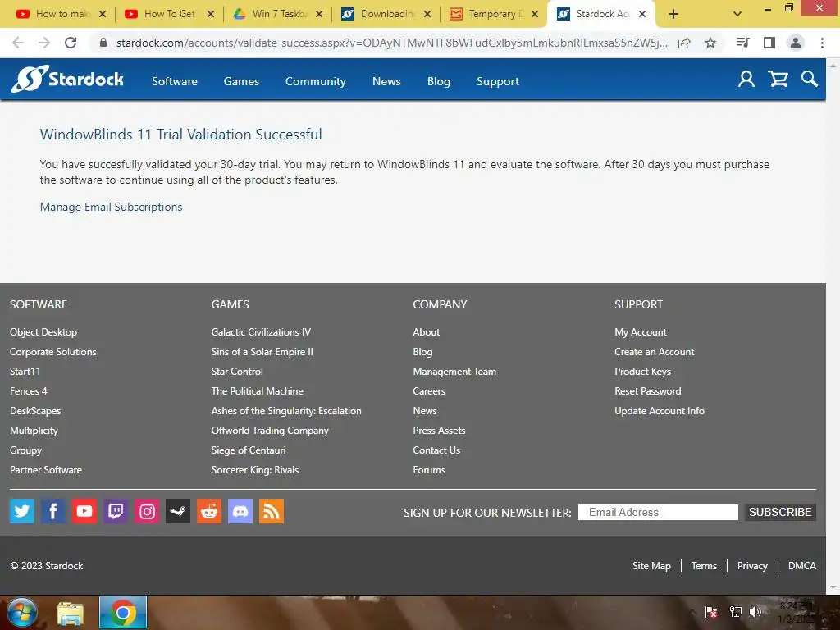Click Chrome icon in taskbar
The width and height of the screenshot is (840, 630).
coord(123,613)
